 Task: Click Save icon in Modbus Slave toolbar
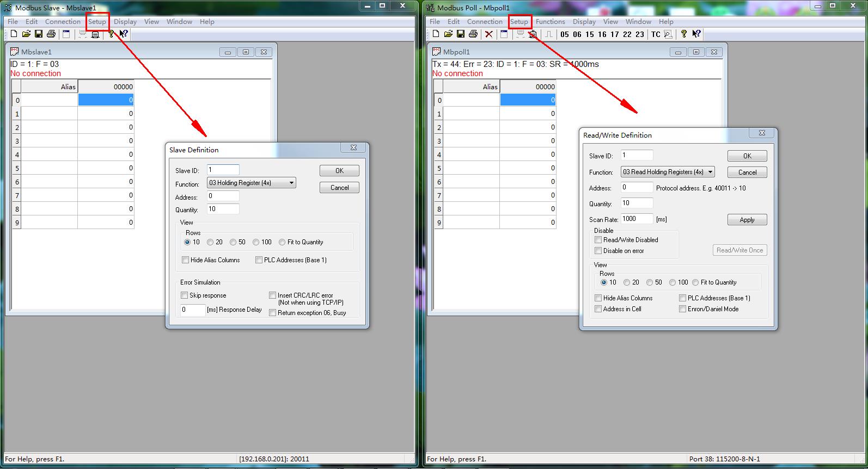coord(39,34)
